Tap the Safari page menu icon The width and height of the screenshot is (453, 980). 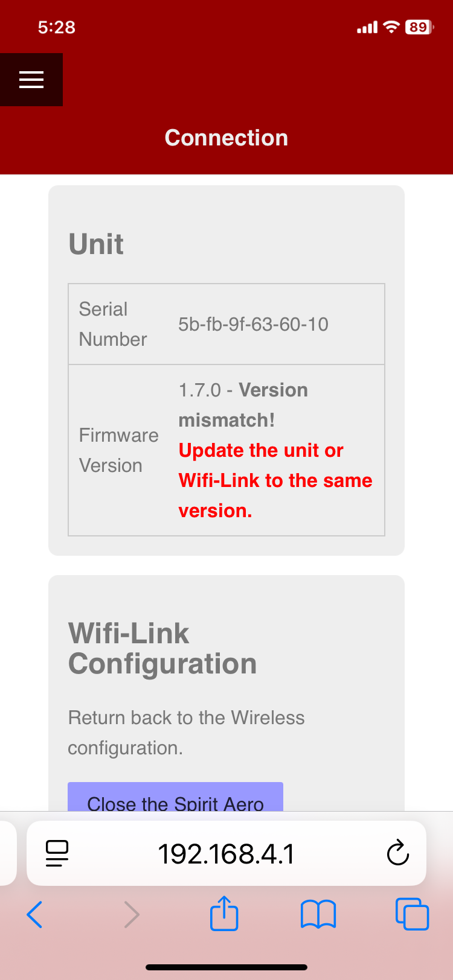tap(57, 853)
